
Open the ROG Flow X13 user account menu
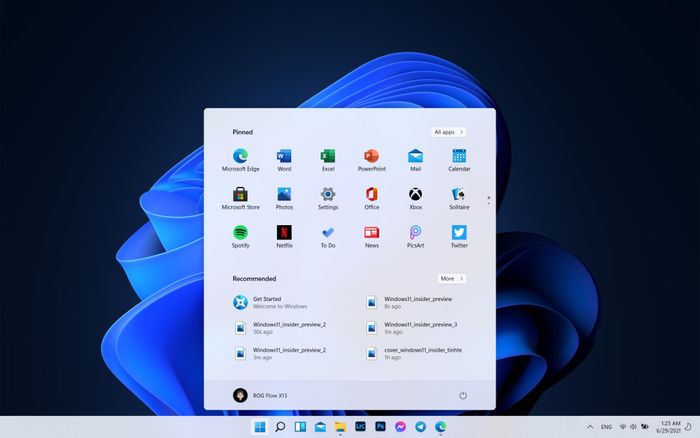click(260, 395)
